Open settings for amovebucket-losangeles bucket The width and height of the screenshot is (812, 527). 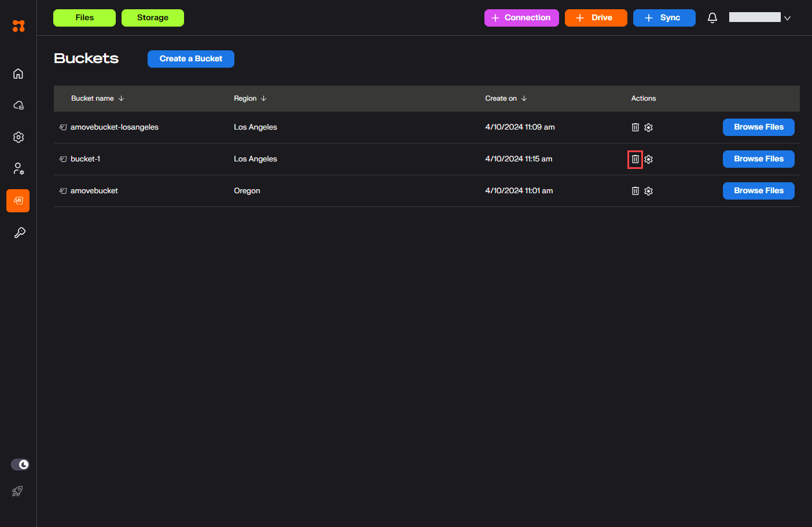(x=648, y=127)
